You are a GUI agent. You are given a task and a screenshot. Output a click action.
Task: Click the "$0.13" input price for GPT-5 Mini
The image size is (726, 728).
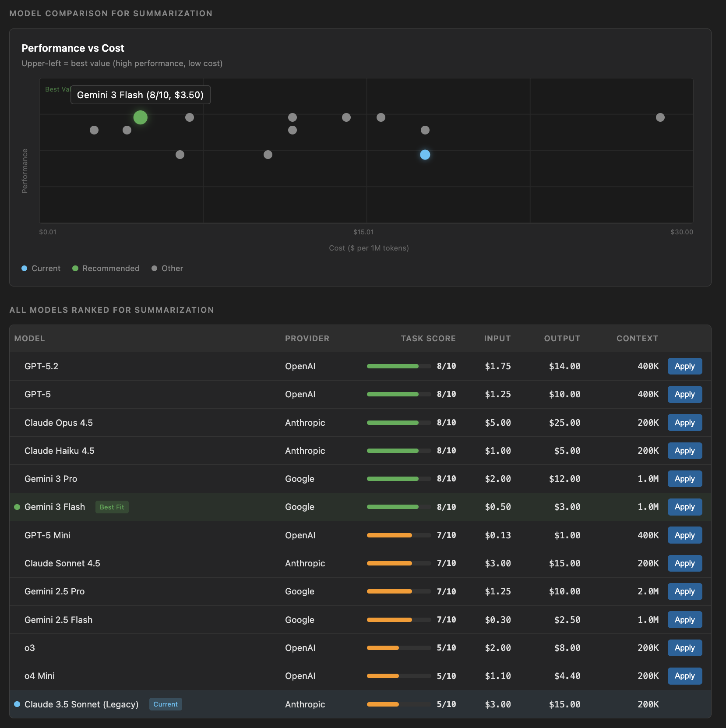(x=497, y=535)
